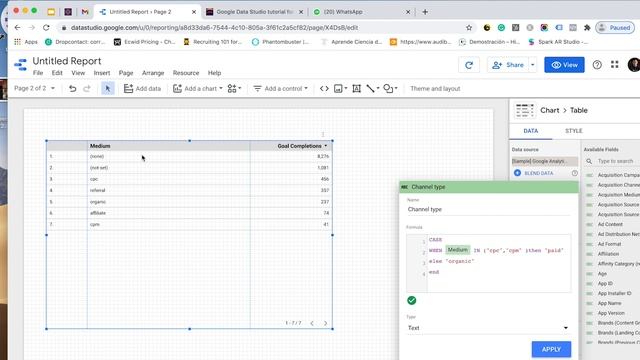Switch to View mode
640x360 pixels.
(564, 65)
